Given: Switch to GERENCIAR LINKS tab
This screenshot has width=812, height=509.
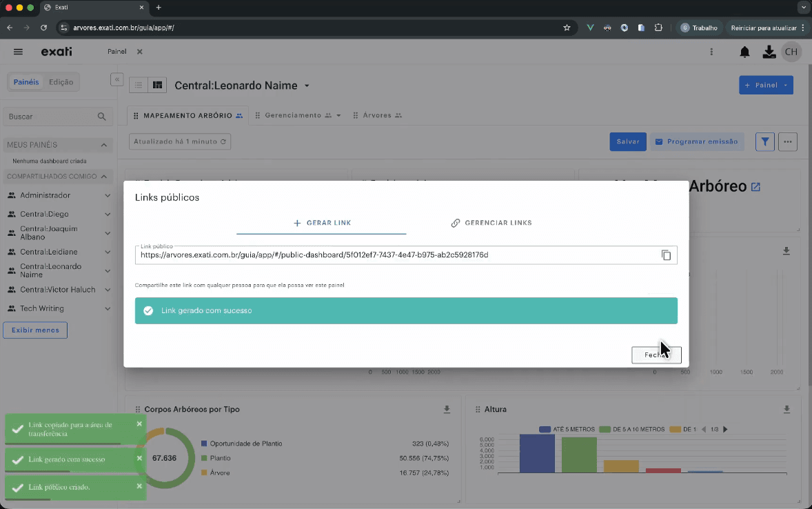Looking at the screenshot, I should tap(491, 223).
